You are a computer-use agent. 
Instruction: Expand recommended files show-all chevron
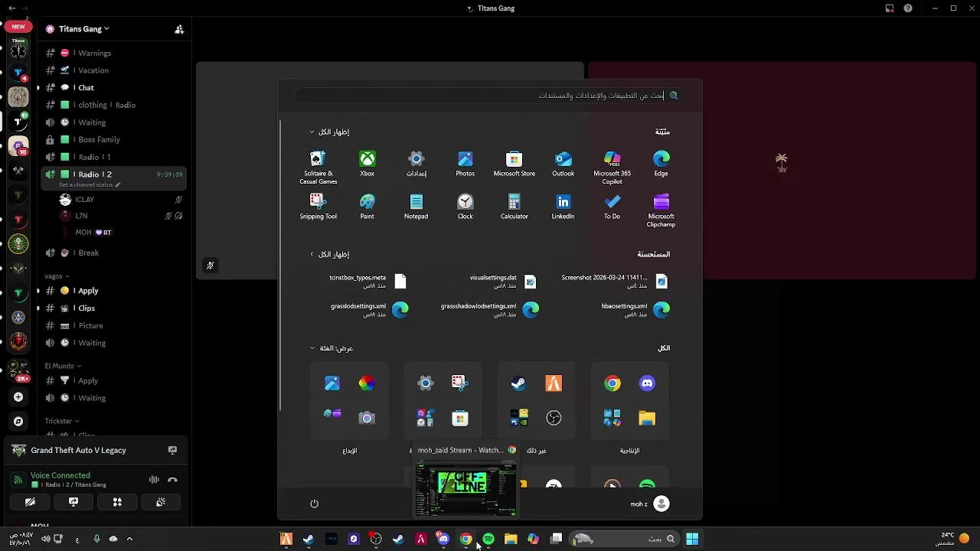click(329, 254)
